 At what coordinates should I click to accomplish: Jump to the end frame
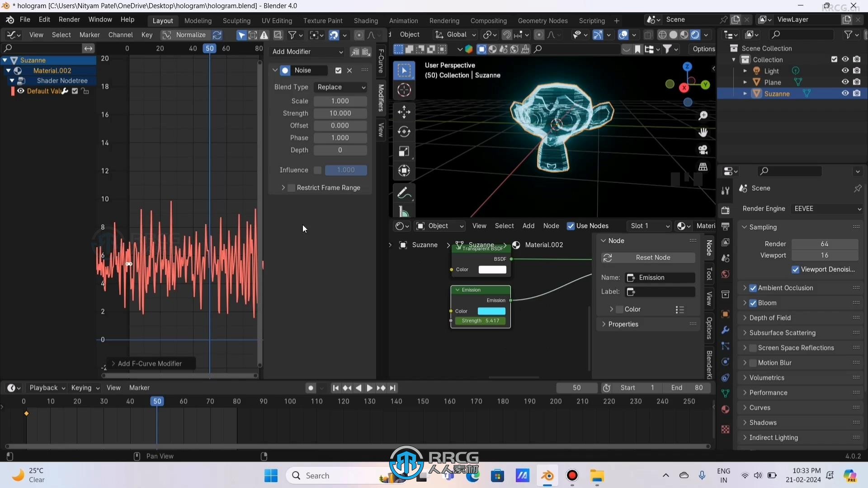[x=392, y=388]
